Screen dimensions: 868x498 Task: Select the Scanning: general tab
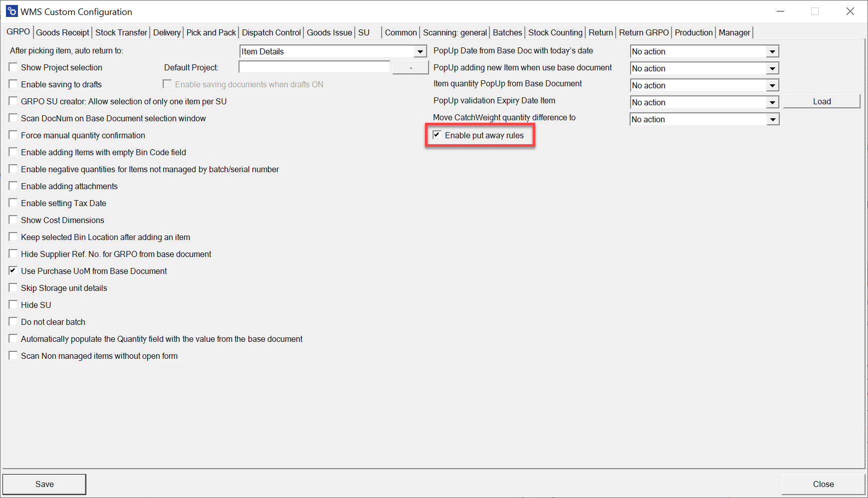coord(454,32)
